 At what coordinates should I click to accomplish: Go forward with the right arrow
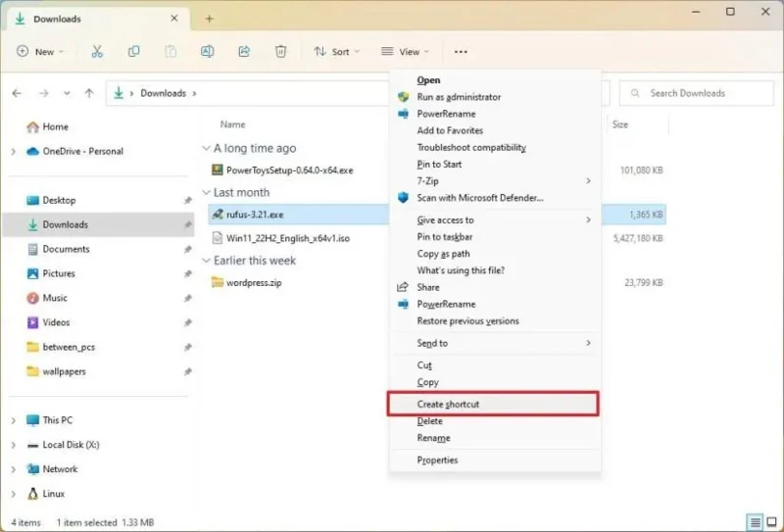point(43,93)
